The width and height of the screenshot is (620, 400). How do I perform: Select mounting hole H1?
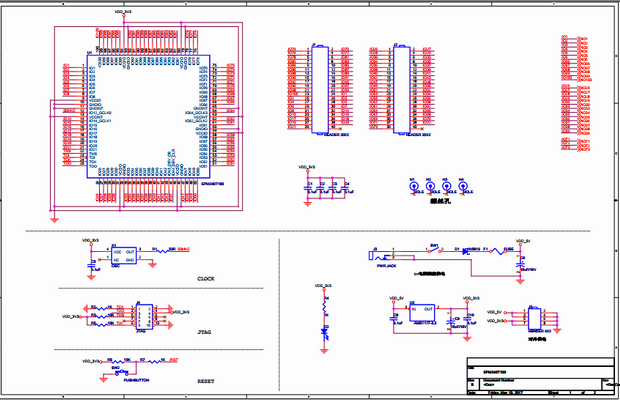pos(414,186)
